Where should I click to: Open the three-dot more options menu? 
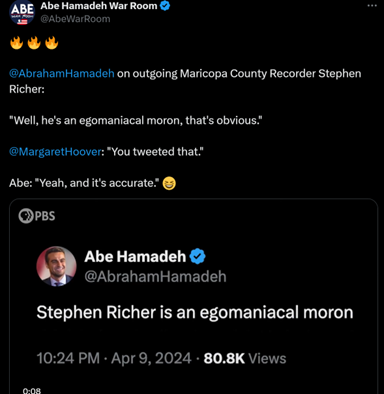tap(372, 6)
